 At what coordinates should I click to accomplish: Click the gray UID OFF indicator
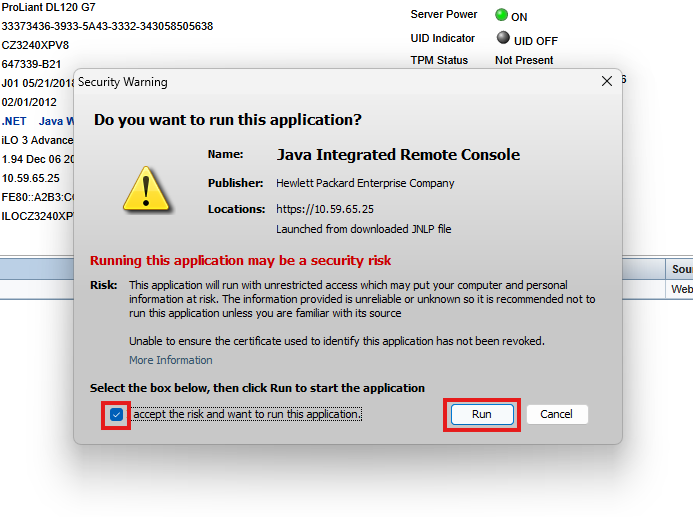point(503,38)
